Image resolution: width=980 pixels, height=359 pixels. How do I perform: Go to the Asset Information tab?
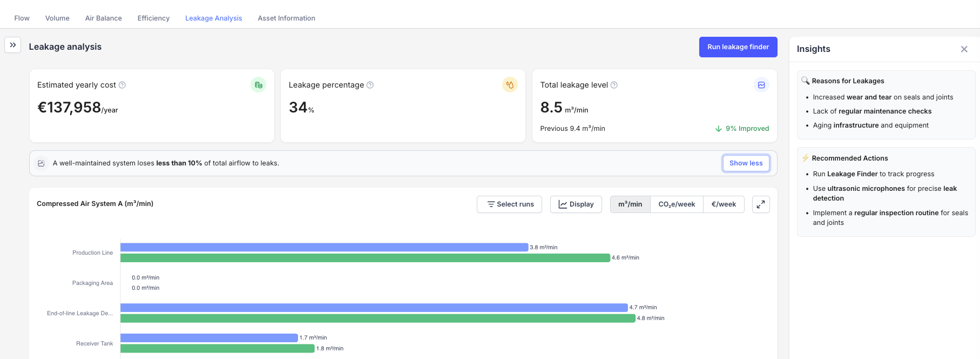click(x=287, y=18)
